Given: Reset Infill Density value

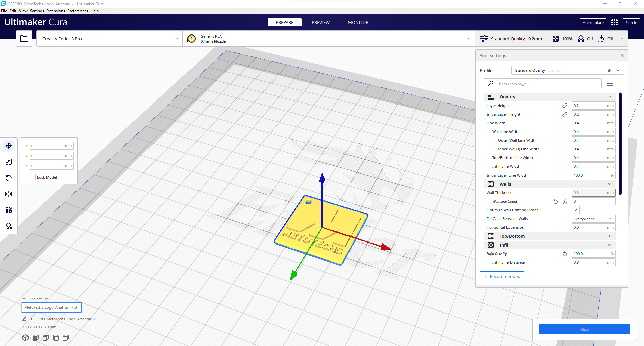Looking at the screenshot, I should tap(565, 254).
